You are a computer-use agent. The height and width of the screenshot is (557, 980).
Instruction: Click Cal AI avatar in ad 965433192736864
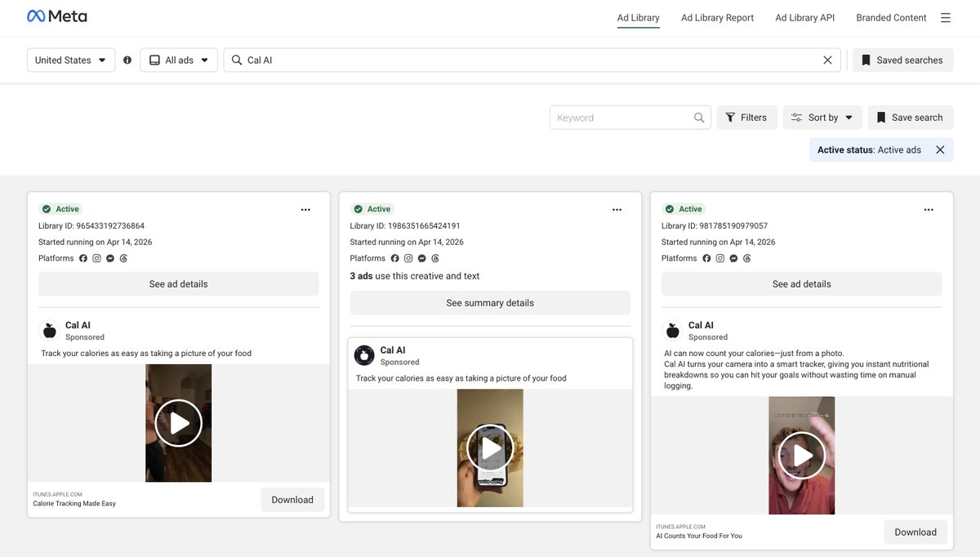(x=50, y=330)
